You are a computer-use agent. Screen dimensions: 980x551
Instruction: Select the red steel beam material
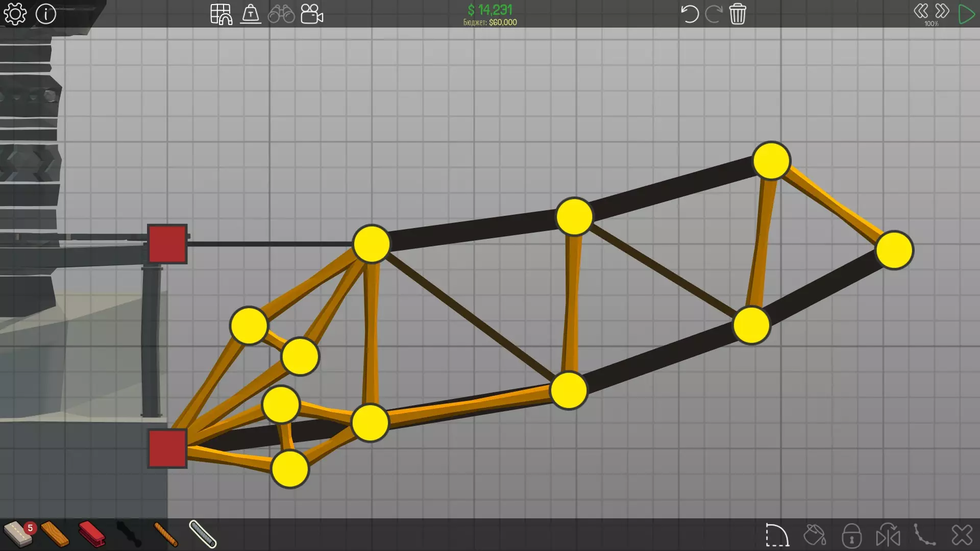(x=92, y=534)
